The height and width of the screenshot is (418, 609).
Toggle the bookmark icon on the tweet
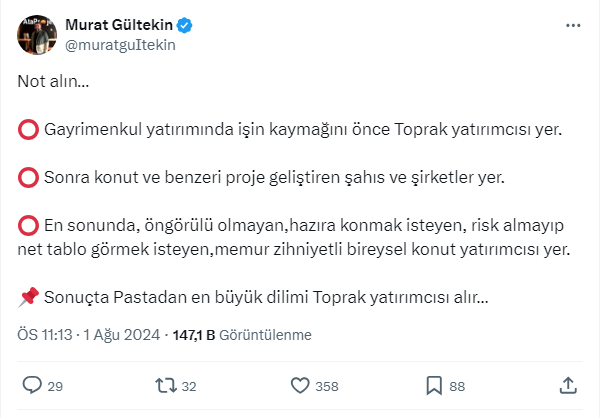pyautogui.click(x=434, y=385)
